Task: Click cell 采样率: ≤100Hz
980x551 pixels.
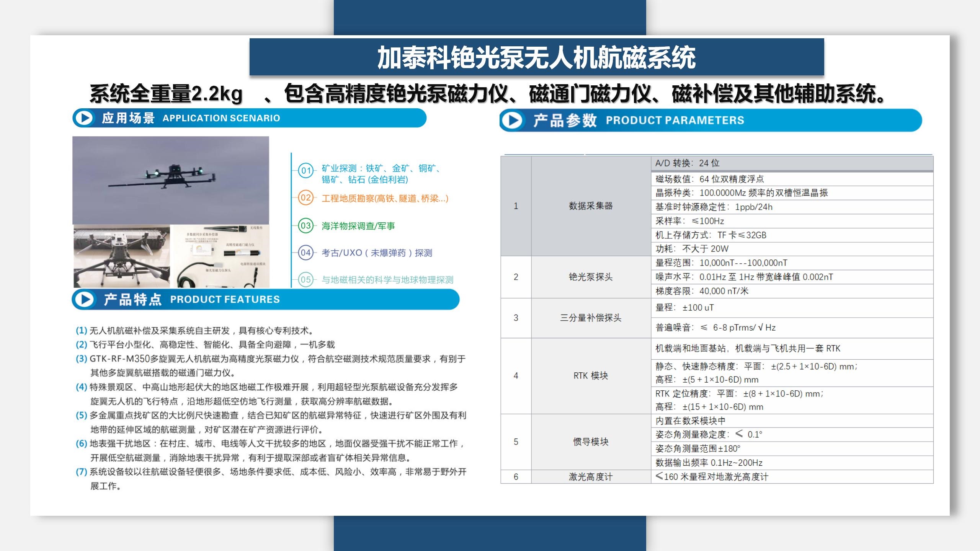Action: [x=792, y=221]
